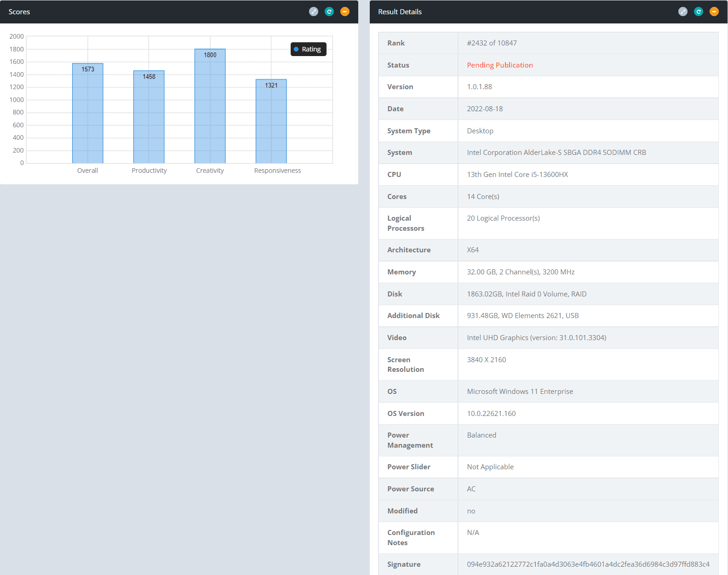Collapse the Scores panel
This screenshot has height=575, width=728.
(x=345, y=11)
